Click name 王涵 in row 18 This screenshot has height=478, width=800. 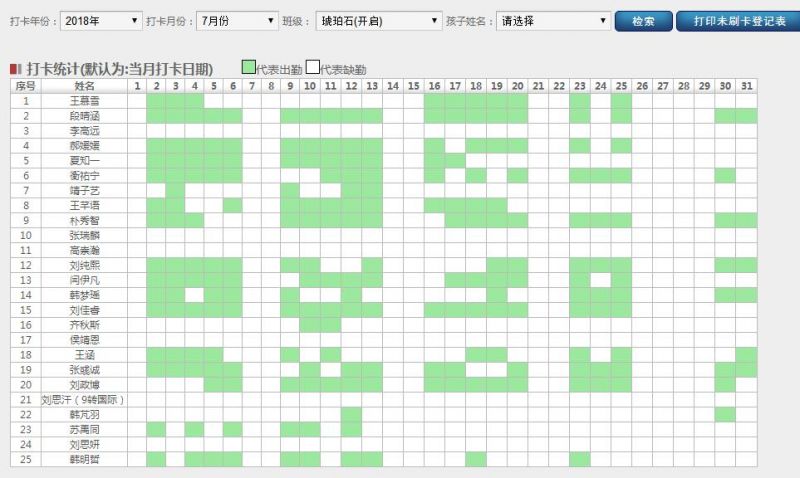[x=84, y=355]
